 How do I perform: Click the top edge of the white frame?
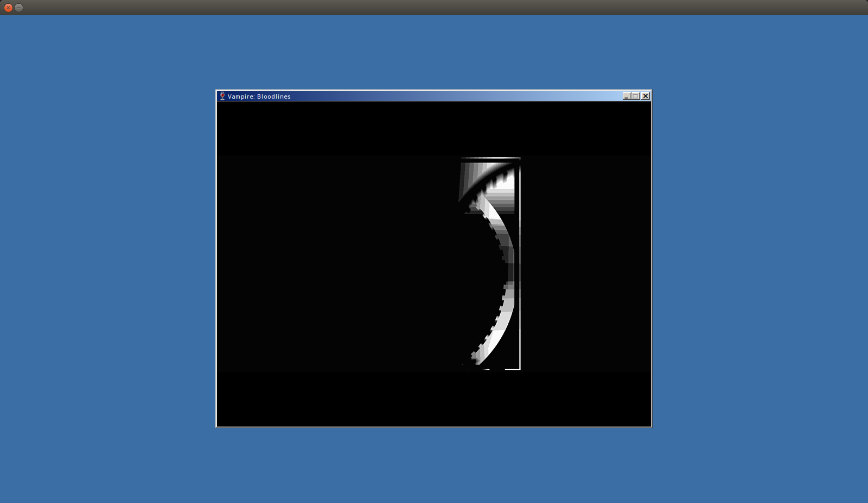(491, 158)
